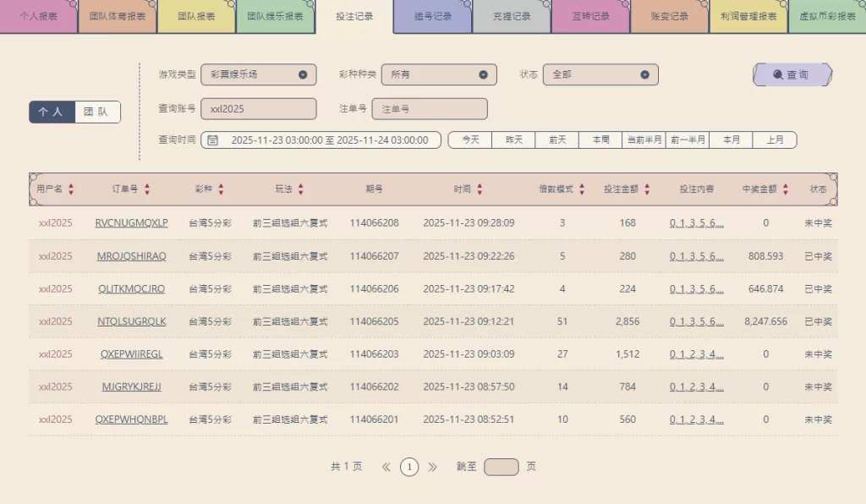Switch to 个人 view toggle

tap(52, 112)
